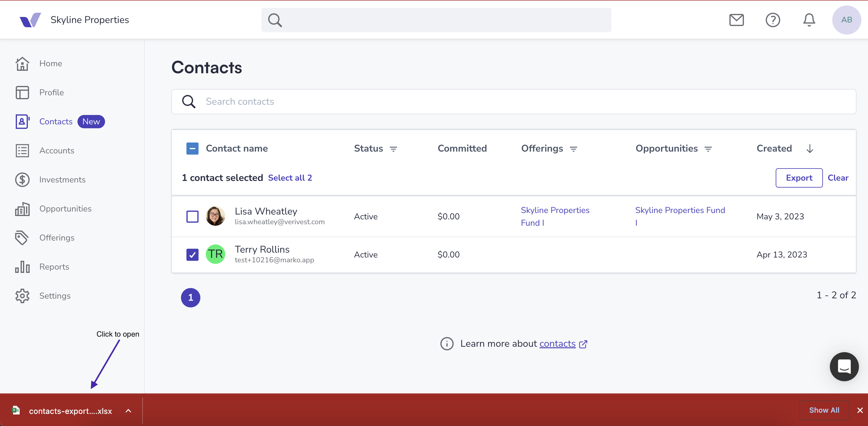Image resolution: width=868 pixels, height=426 pixels.
Task: Click the Skyline Properties logo icon
Action: point(30,20)
